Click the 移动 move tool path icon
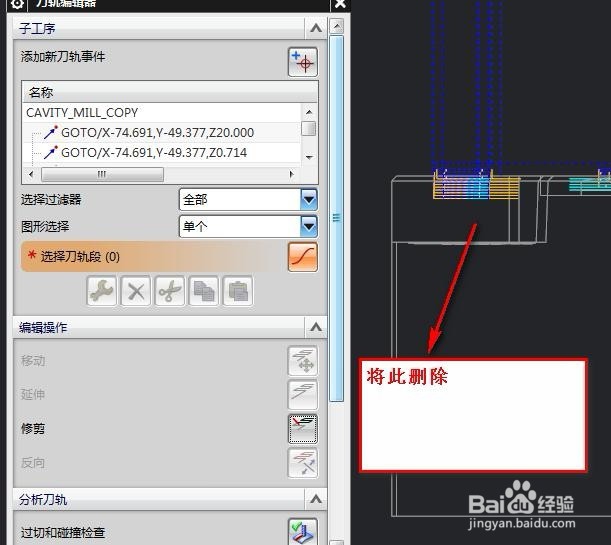 (303, 361)
